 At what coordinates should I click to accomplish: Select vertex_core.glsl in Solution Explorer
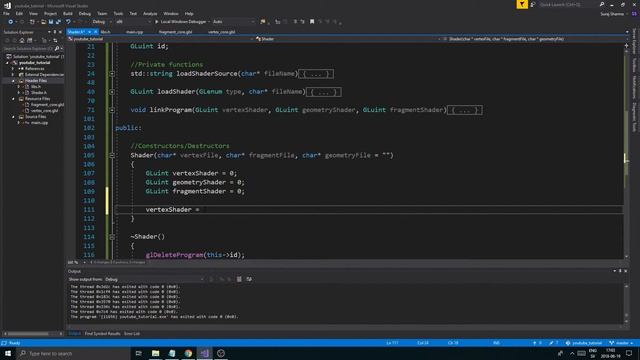(44, 111)
